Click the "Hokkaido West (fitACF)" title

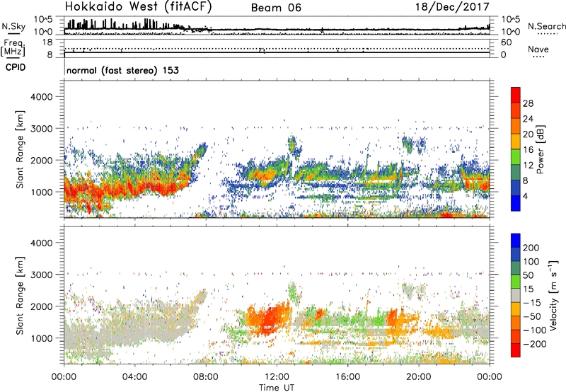138,7
